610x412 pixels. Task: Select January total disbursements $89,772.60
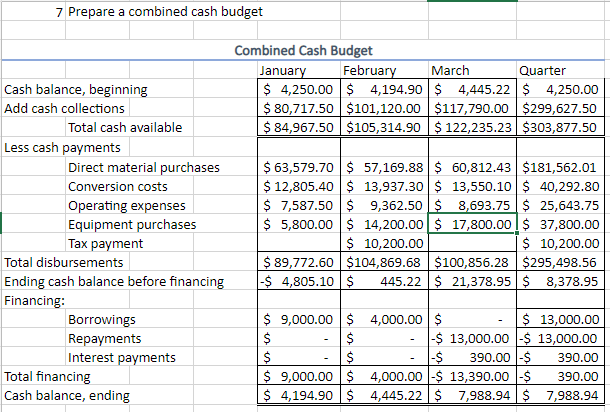299,263
